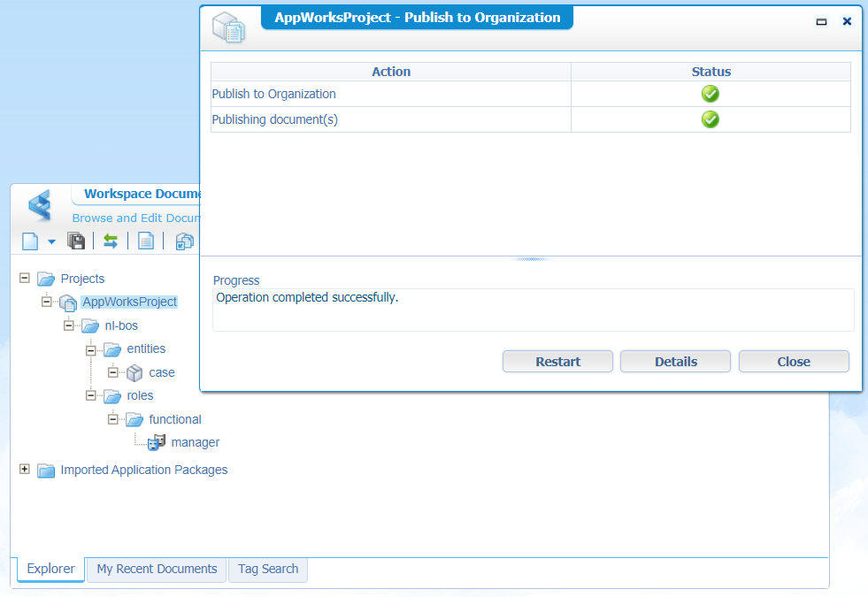
Task: Collapse the Projects tree node
Action: pyautogui.click(x=25, y=278)
